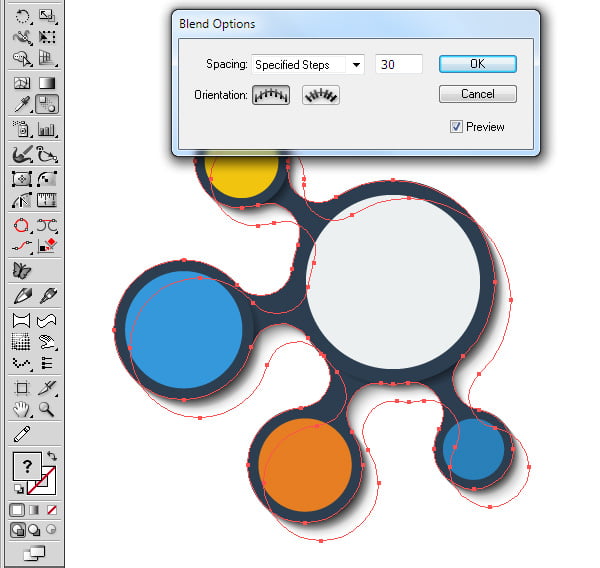Viewport: 600px width, 568px height.
Task: Select the Column Graph tool
Action: pyautogui.click(x=47, y=130)
